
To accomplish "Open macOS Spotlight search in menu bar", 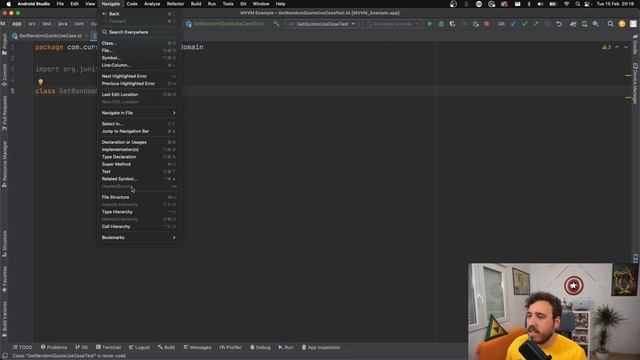I will (578, 4).
